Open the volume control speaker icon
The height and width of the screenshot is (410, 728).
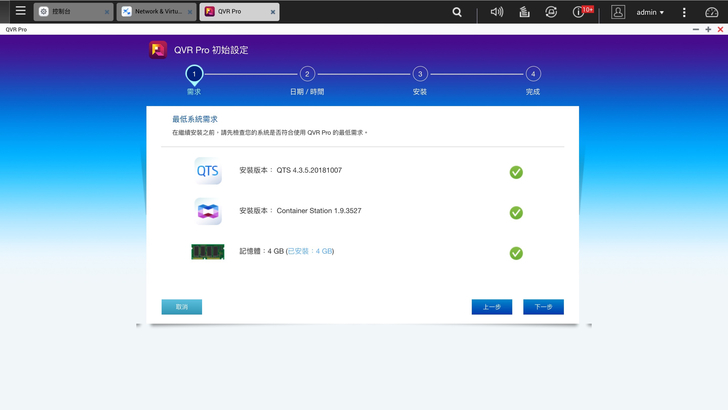(497, 12)
